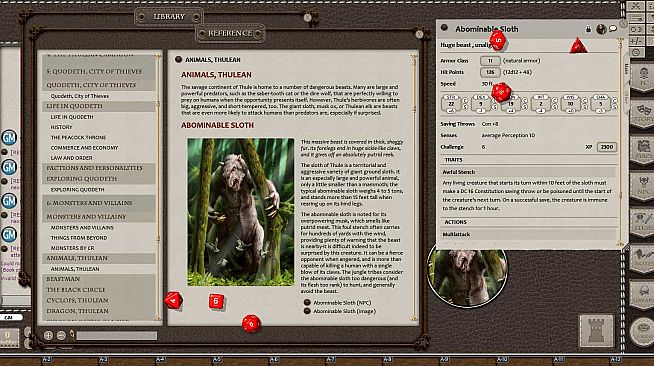Zoom in with the plus icon in Reference window
The width and height of the screenshot is (654, 366).
[x=48, y=335]
